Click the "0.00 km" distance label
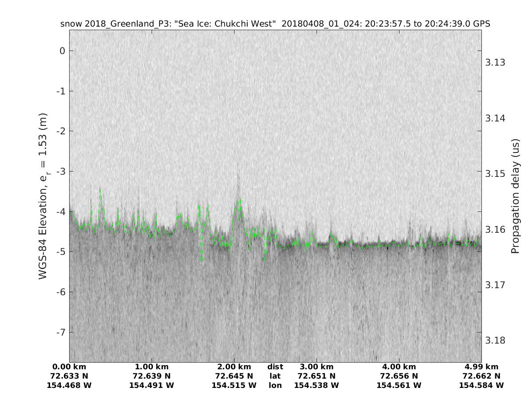This screenshot has height=399, width=532. (69, 367)
